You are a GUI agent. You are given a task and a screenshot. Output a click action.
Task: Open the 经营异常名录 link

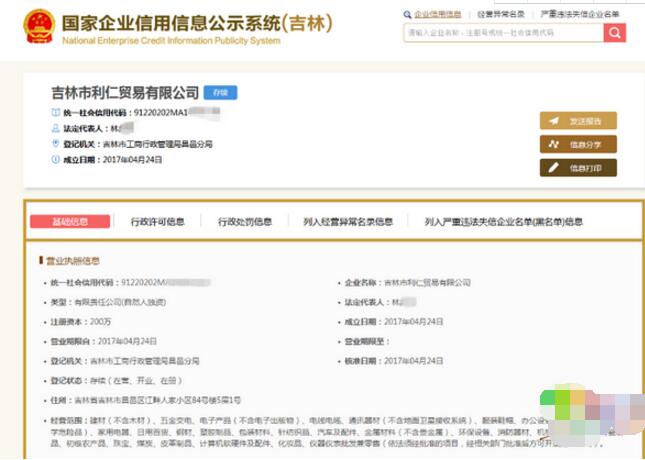[501, 14]
